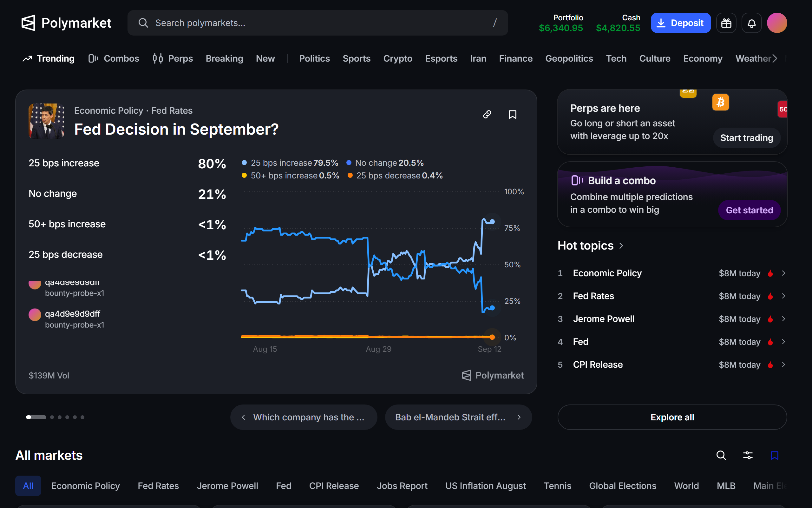
Task: Open the Fed Rates breadcrumb link
Action: (x=172, y=110)
